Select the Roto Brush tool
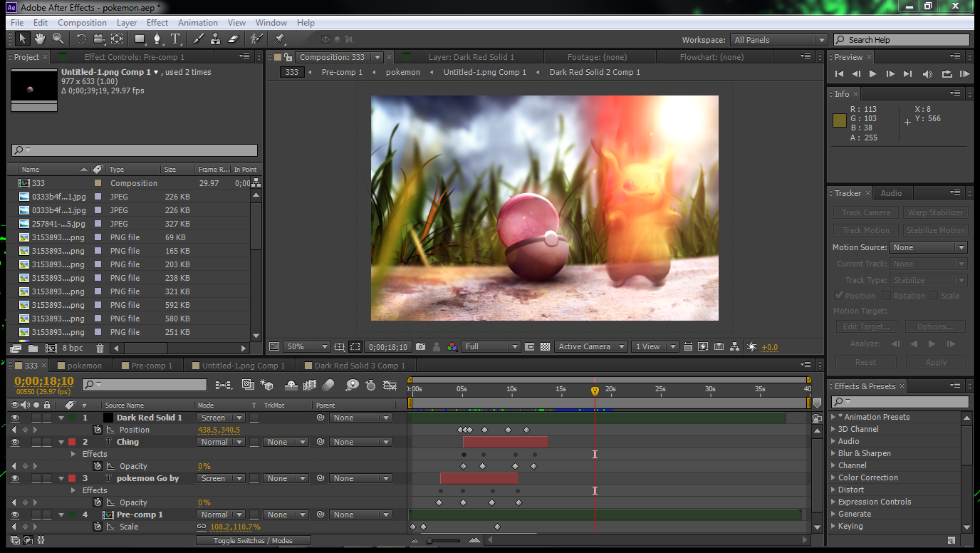Image resolution: width=980 pixels, height=553 pixels. [256, 39]
